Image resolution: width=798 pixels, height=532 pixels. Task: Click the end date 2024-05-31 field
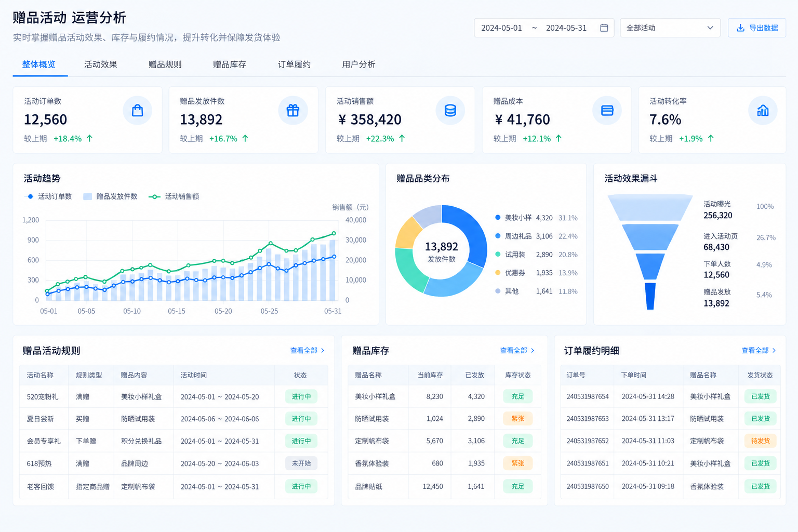coord(566,28)
